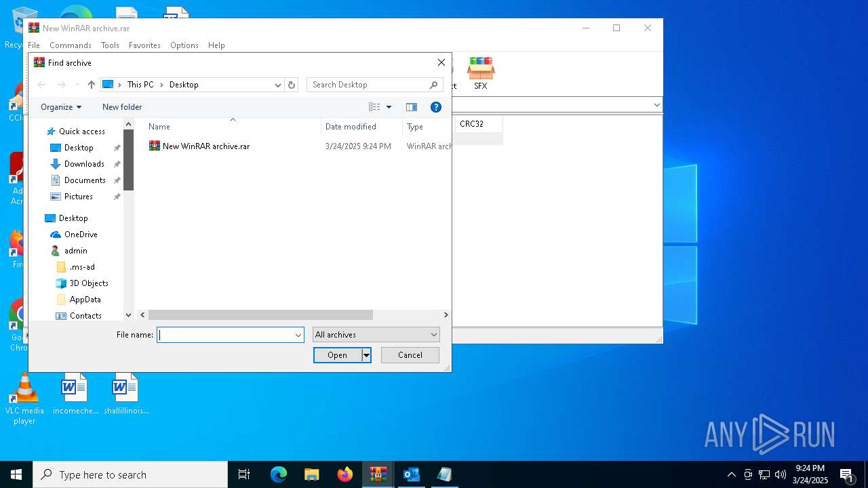
Task: Open VLC media player desktop shortcut
Action: coord(24,399)
